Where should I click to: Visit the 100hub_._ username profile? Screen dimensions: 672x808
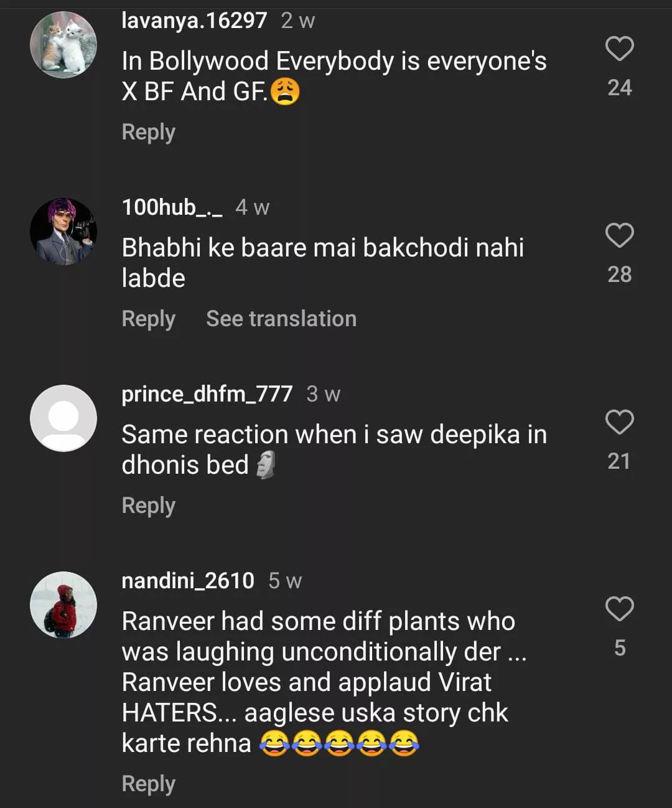[x=172, y=207]
